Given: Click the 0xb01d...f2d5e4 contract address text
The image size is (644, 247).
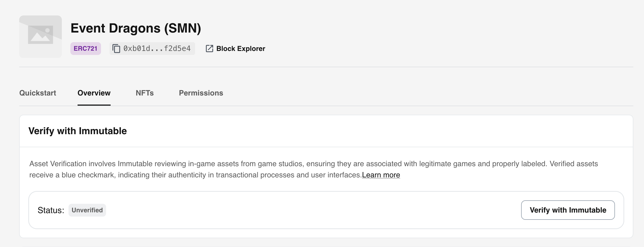Looking at the screenshot, I should [157, 49].
